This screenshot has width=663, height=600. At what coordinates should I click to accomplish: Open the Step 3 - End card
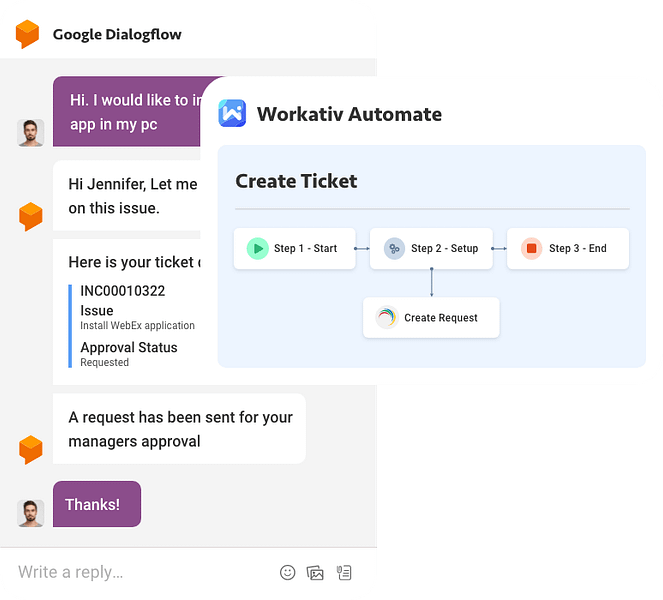(568, 249)
